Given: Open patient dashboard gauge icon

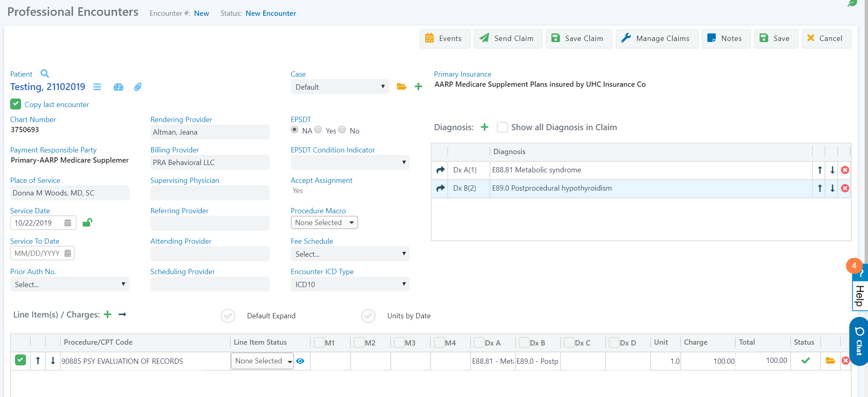Looking at the screenshot, I should pos(118,87).
